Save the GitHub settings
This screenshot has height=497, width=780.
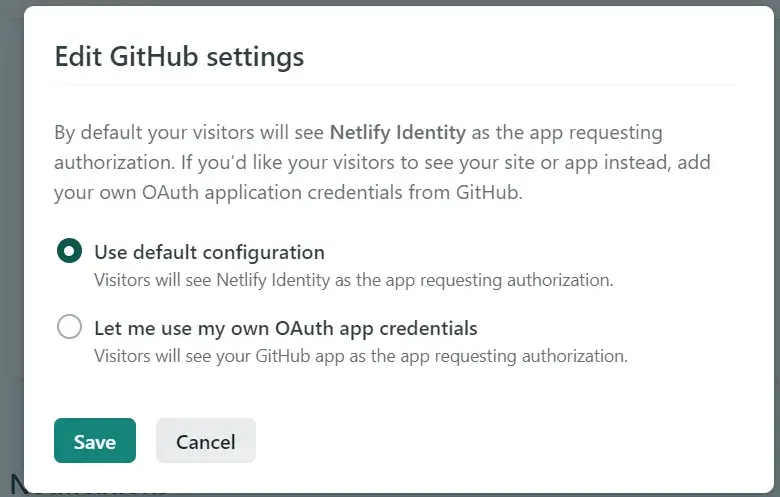click(x=95, y=441)
